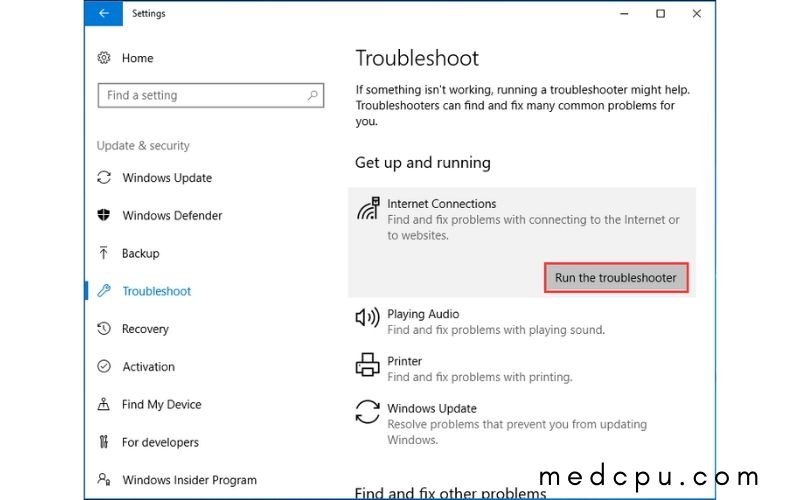Click the Printer icon

(x=367, y=364)
